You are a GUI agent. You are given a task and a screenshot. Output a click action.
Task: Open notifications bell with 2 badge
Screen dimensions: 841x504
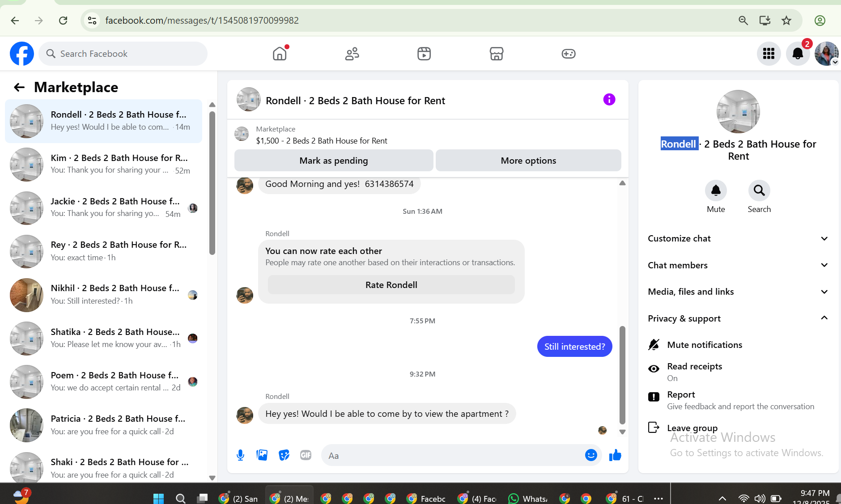[798, 54]
